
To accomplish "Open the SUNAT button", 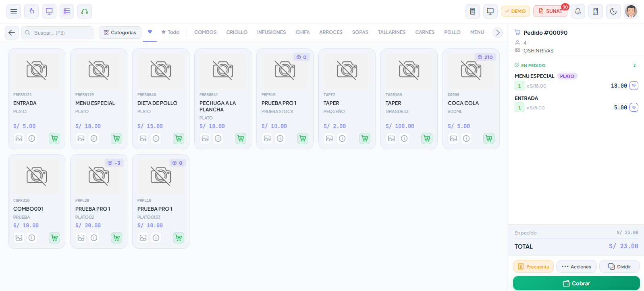I will tap(550, 11).
